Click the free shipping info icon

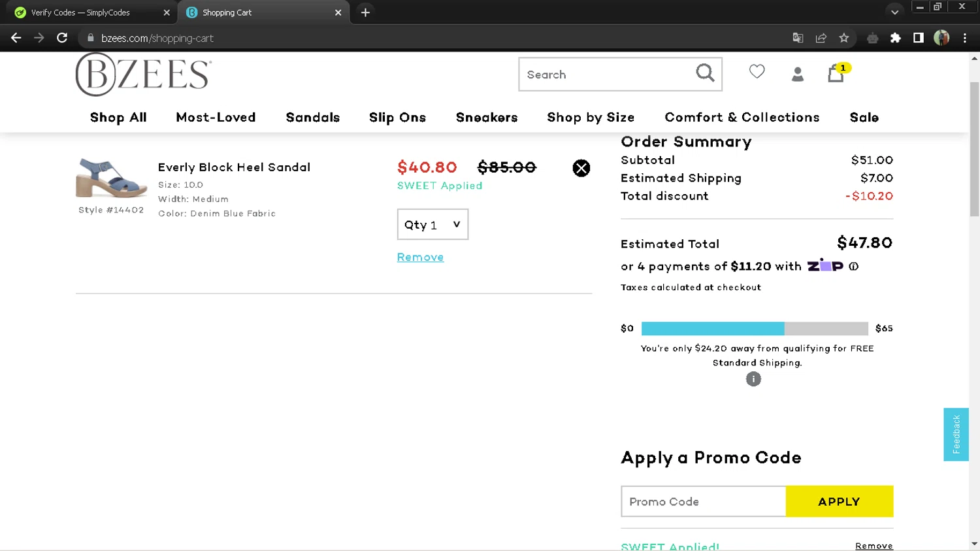coord(753,379)
